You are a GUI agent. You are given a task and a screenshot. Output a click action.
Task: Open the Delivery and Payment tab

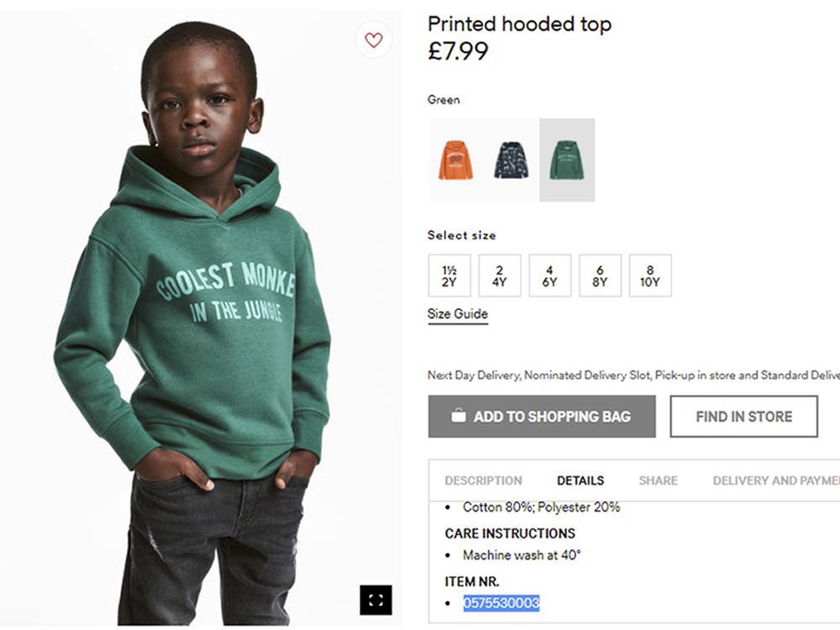point(774,480)
